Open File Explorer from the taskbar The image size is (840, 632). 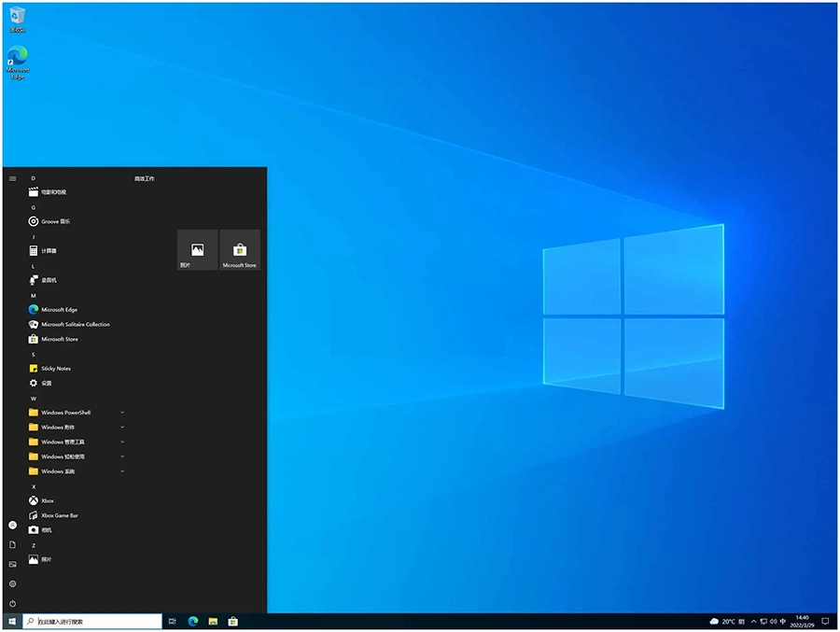pyautogui.click(x=213, y=622)
